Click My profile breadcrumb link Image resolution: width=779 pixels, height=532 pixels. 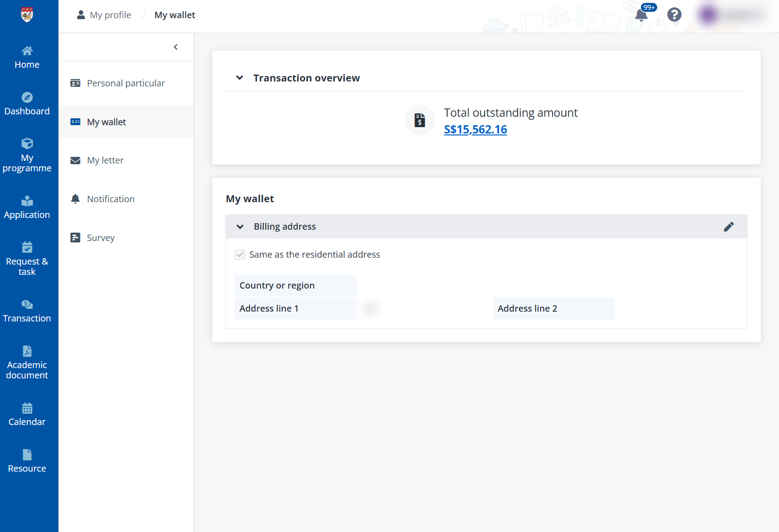pos(110,15)
